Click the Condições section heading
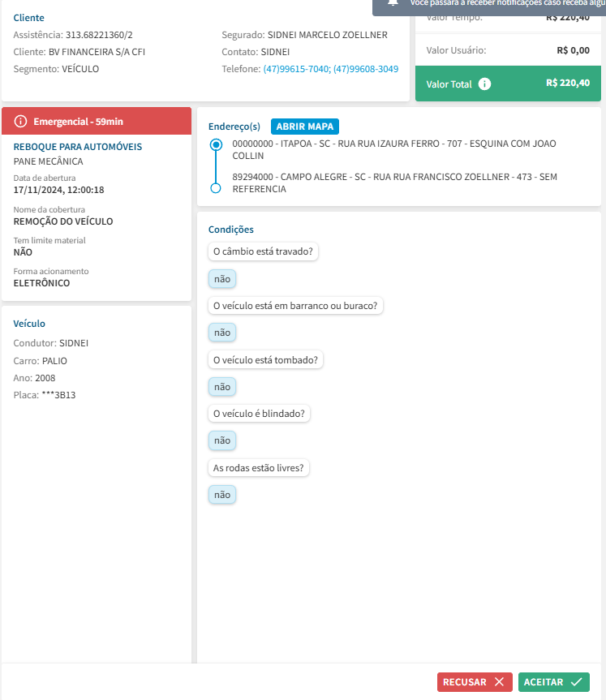Viewport: 606px width, 700px height. [231, 230]
